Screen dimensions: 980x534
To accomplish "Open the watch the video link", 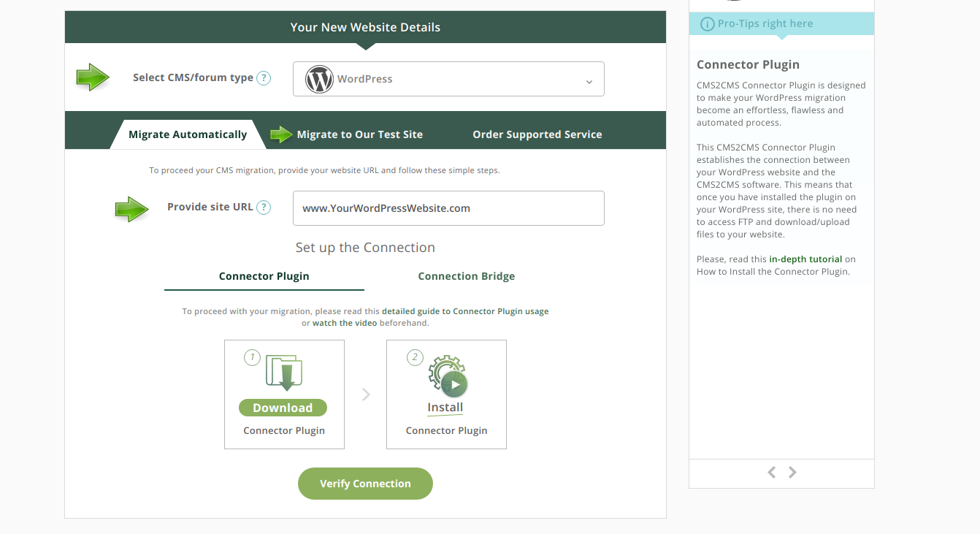I will (x=345, y=323).
